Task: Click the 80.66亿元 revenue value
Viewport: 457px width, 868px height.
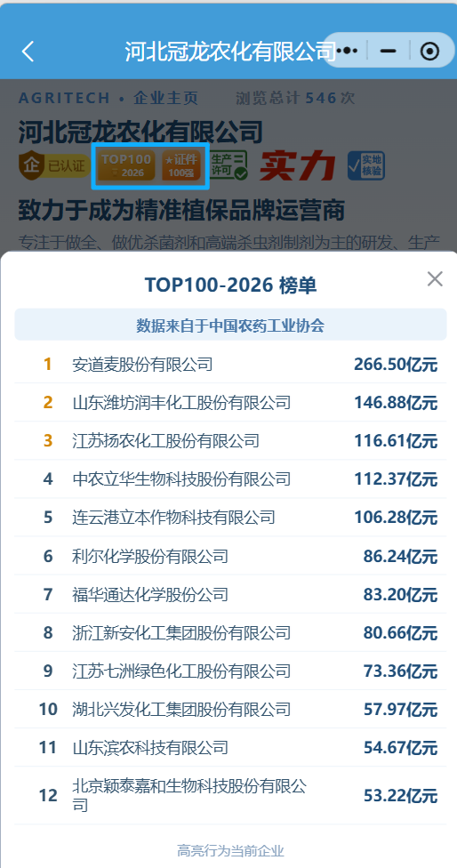Action: click(401, 633)
